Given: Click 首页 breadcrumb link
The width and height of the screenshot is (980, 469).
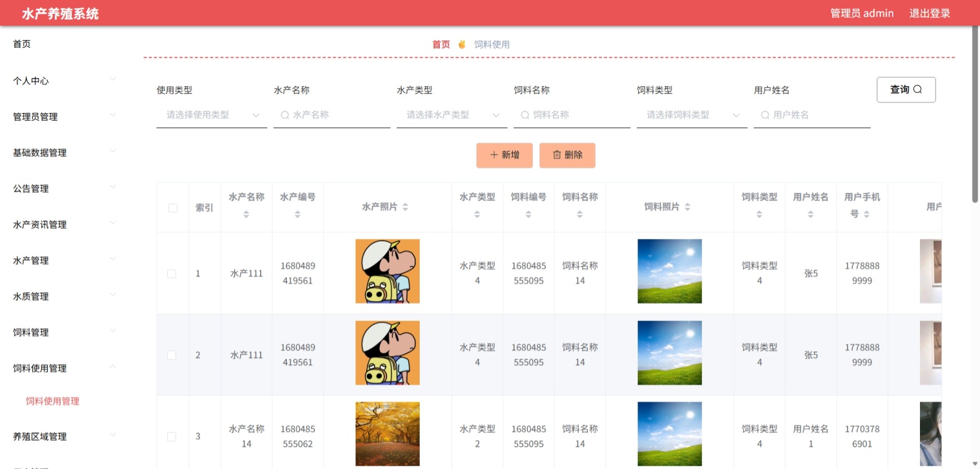Looking at the screenshot, I should 441,44.
